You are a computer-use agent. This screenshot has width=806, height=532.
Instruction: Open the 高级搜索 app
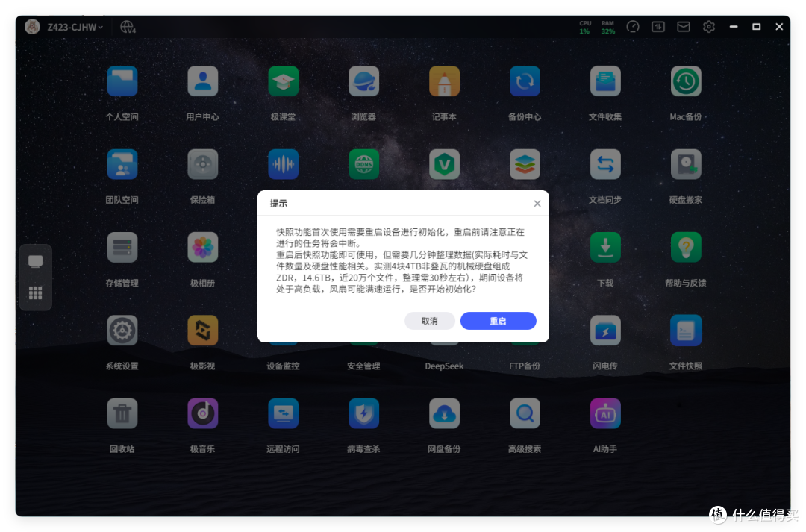(x=525, y=413)
